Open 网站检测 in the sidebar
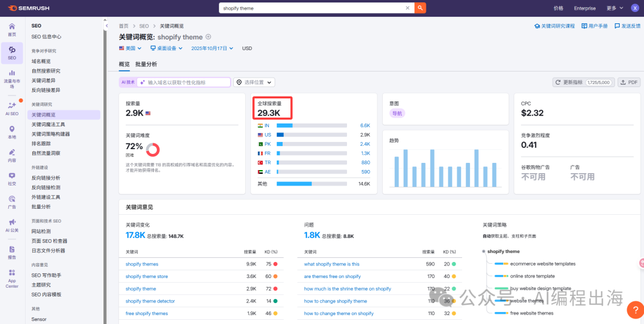The image size is (644, 324). click(x=41, y=231)
